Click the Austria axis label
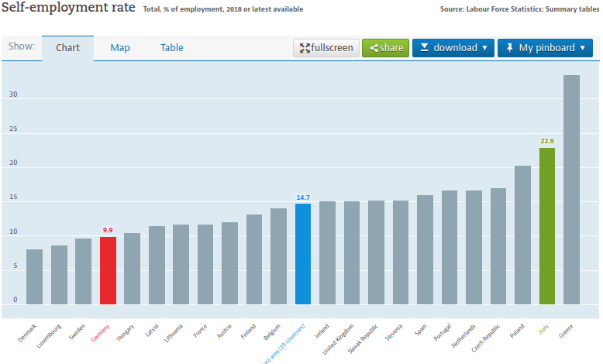 click(224, 331)
